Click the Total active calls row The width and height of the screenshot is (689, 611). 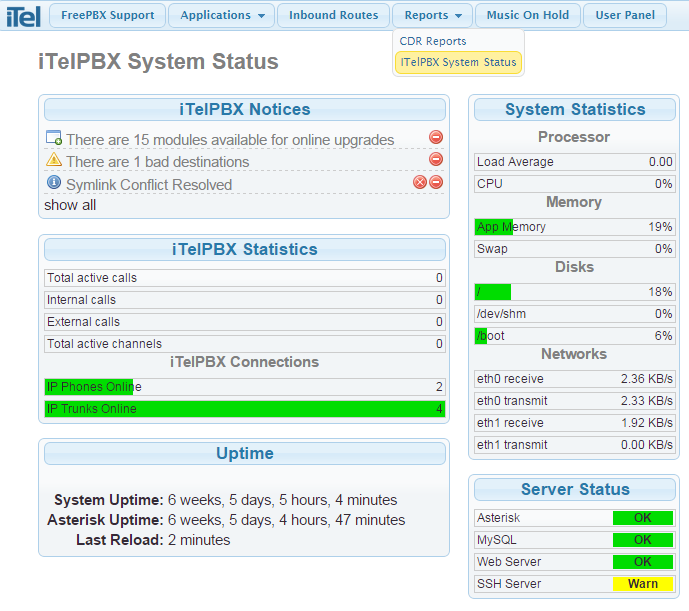point(245,278)
